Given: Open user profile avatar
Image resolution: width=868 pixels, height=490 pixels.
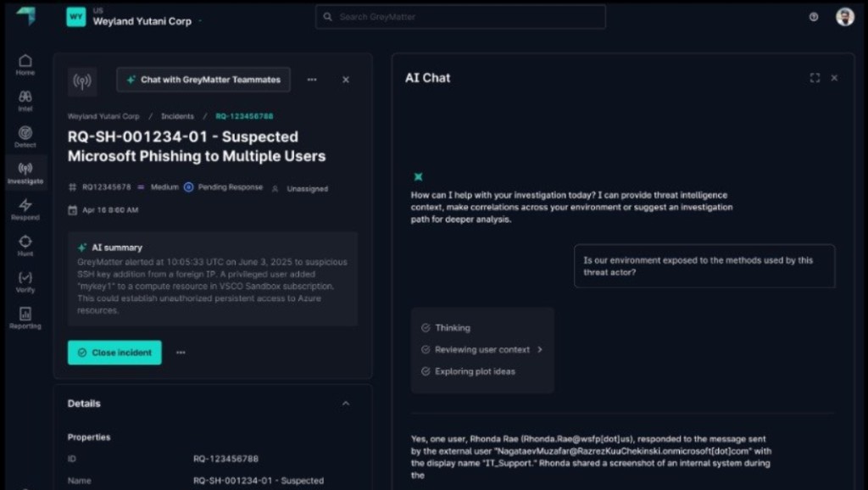Looking at the screenshot, I should tap(845, 17).
